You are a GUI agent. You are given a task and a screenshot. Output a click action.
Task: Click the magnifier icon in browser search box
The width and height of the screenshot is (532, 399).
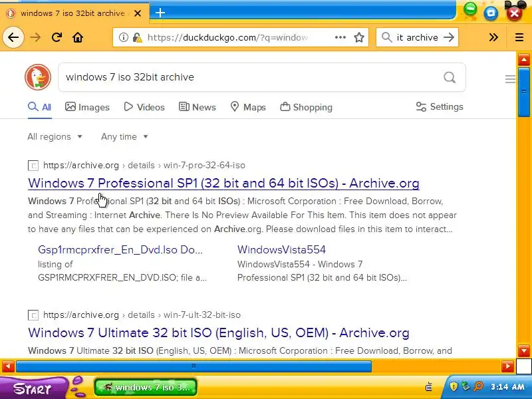pos(386,37)
